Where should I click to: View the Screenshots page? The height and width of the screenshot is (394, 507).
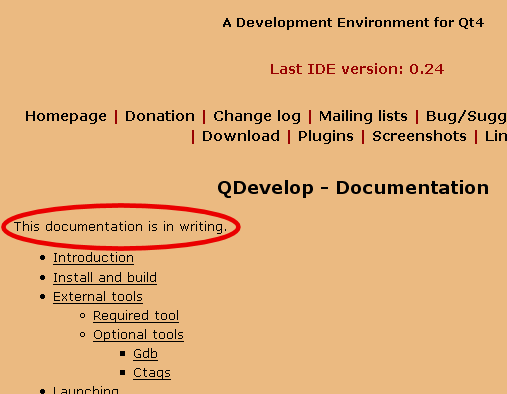[419, 136]
